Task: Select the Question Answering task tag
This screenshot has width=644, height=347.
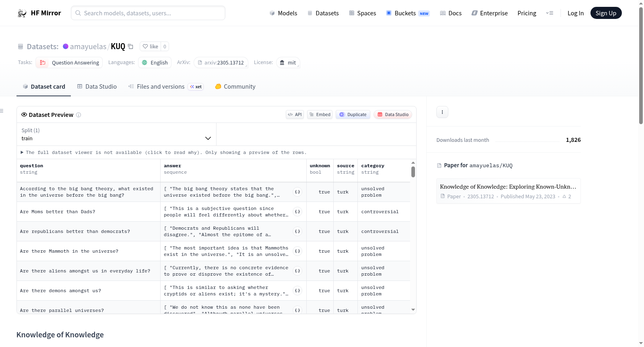Action: tap(69, 62)
